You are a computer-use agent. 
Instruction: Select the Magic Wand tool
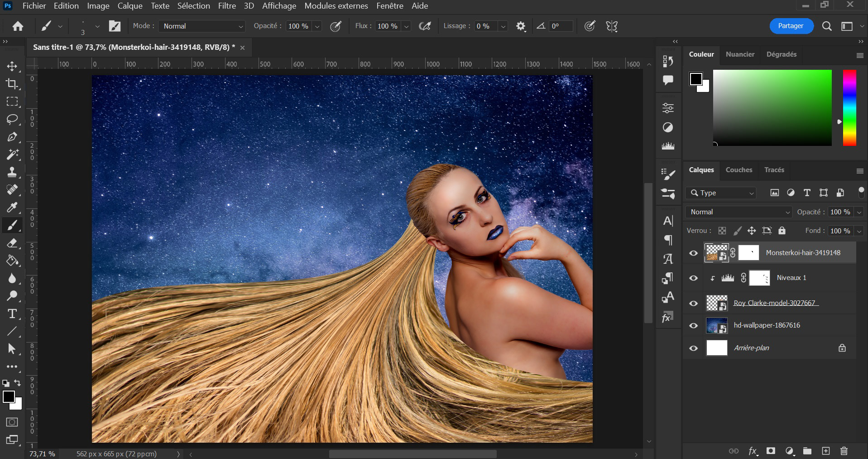[x=12, y=155]
